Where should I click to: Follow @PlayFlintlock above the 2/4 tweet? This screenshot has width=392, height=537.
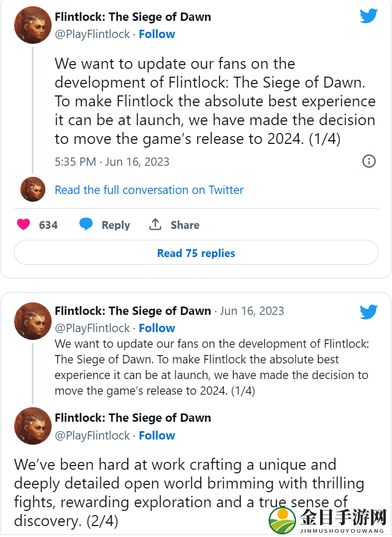pyautogui.click(x=157, y=436)
